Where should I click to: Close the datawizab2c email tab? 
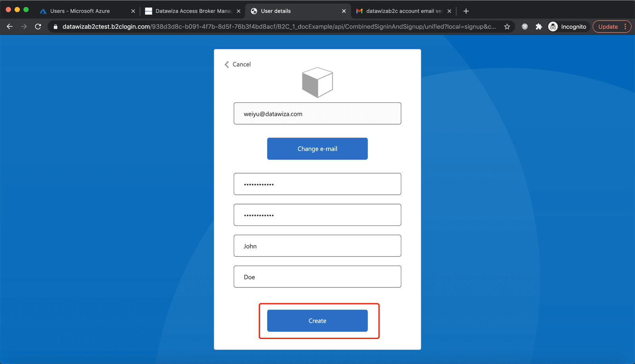(449, 11)
